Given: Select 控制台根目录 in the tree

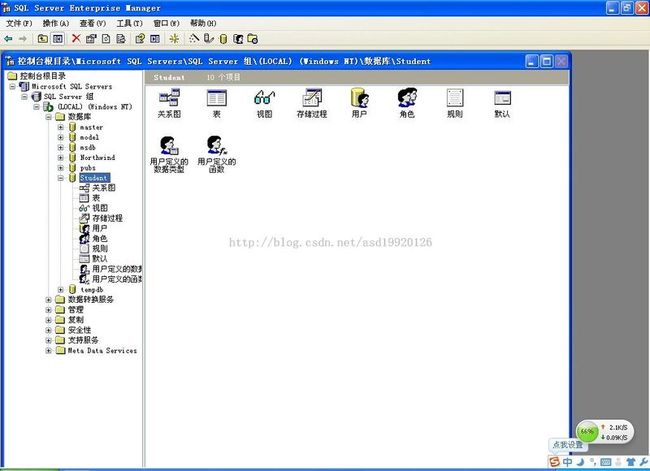Looking at the screenshot, I should 43,76.
